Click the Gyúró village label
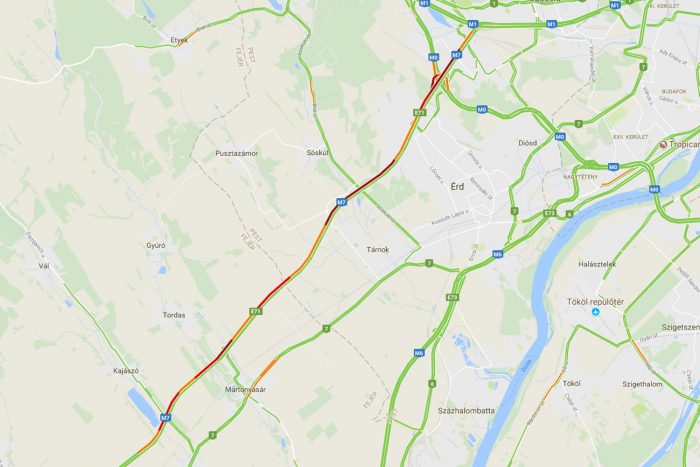Viewport: 700px width, 467px height. click(x=156, y=246)
